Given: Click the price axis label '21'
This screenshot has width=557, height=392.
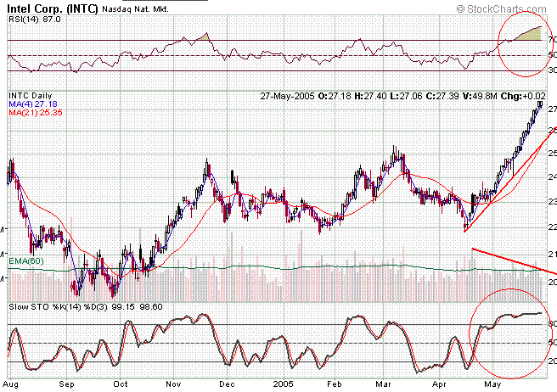Looking at the screenshot, I should pyautogui.click(x=552, y=254).
